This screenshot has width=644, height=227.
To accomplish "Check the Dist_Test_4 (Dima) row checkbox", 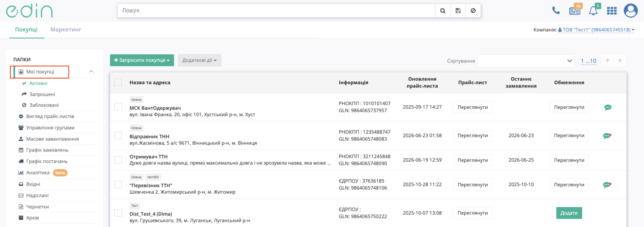I will click(x=118, y=213).
